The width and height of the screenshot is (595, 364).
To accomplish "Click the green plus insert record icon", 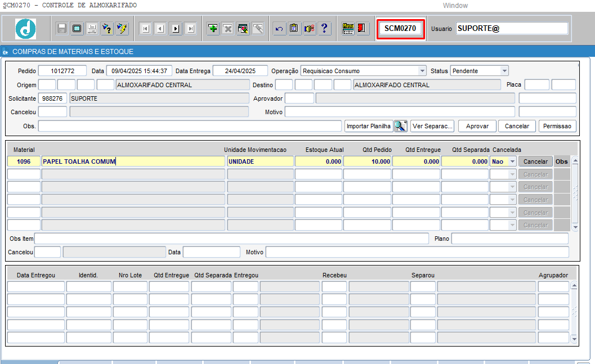I will pos(213,29).
